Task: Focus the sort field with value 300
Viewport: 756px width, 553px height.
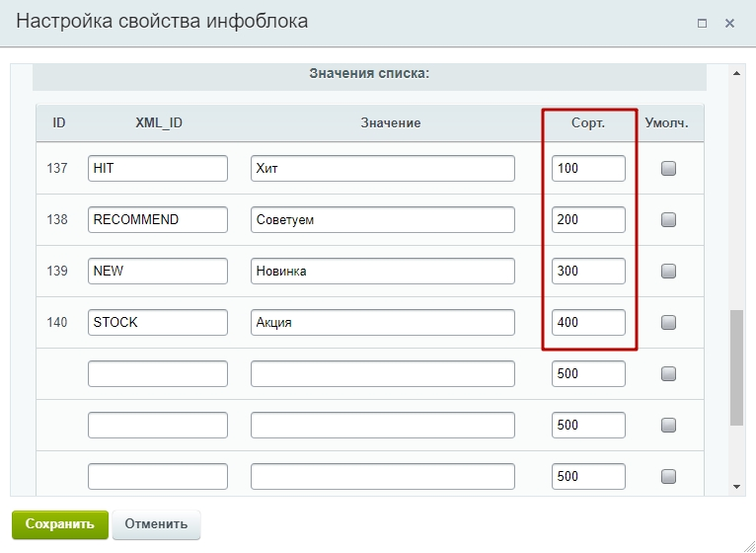Action: point(588,271)
